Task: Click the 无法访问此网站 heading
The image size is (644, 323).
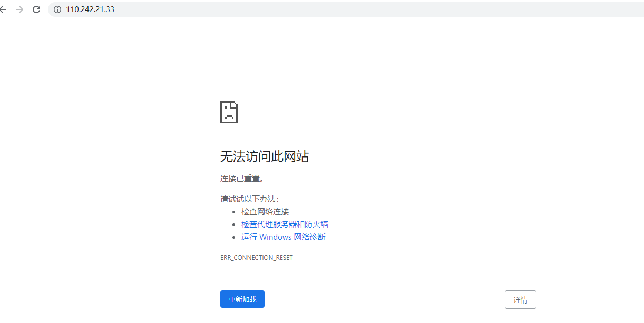Action: tap(265, 156)
